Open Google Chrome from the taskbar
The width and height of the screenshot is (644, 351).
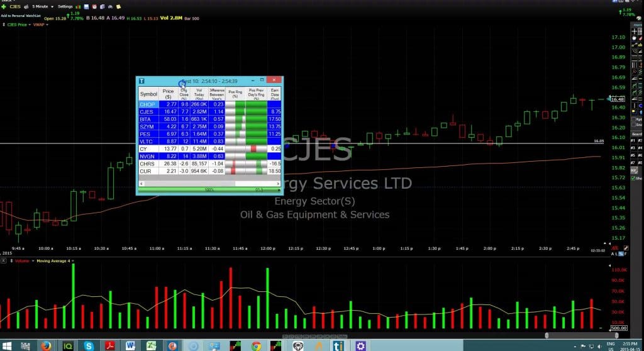[x=257, y=346]
